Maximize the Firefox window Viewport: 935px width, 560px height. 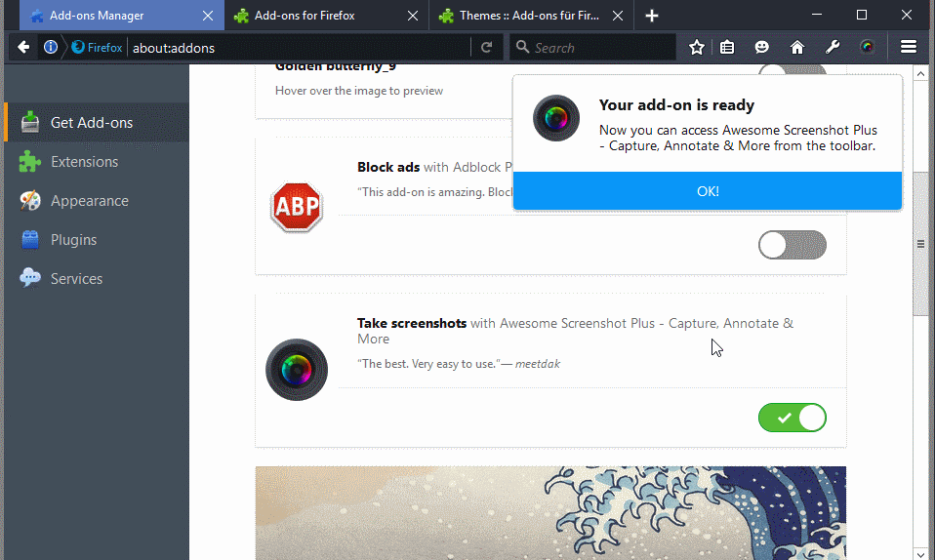pyautogui.click(x=862, y=15)
